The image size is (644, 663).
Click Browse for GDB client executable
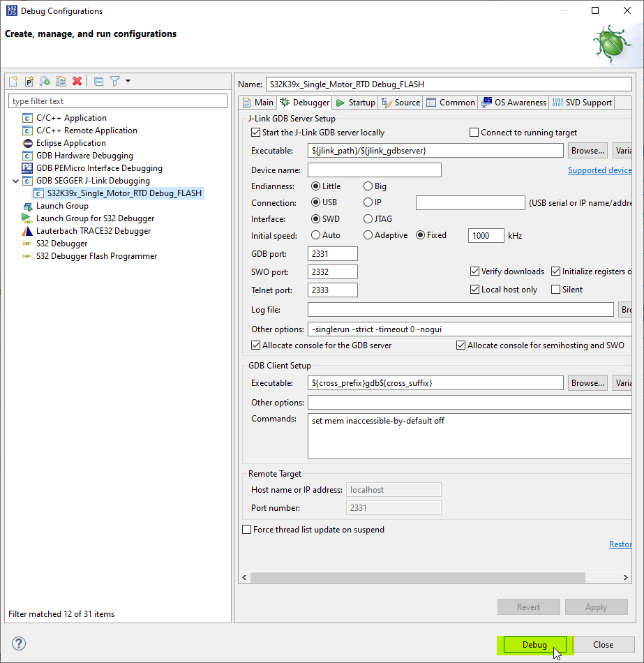click(x=587, y=383)
